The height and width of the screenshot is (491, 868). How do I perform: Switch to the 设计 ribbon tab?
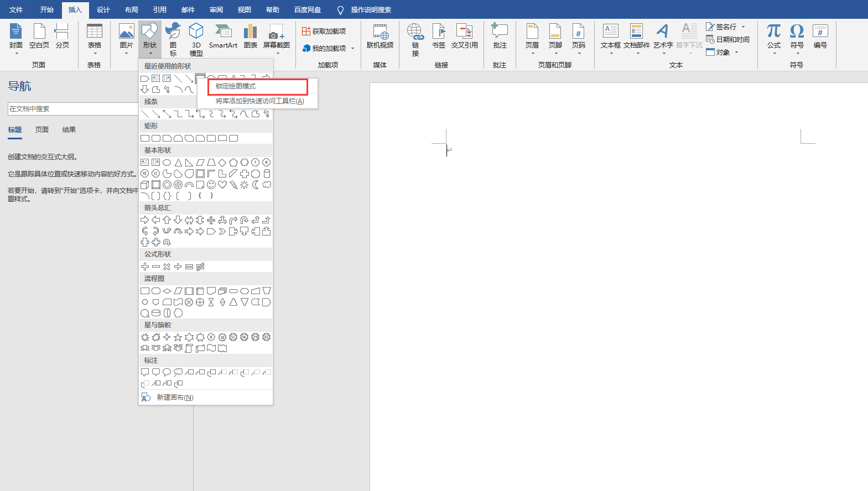click(103, 9)
